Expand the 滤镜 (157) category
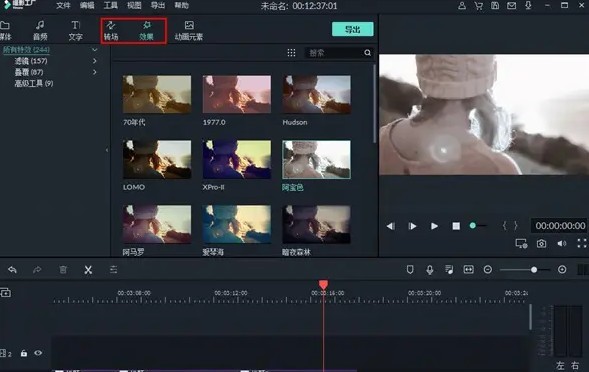589x372 pixels. pos(95,61)
